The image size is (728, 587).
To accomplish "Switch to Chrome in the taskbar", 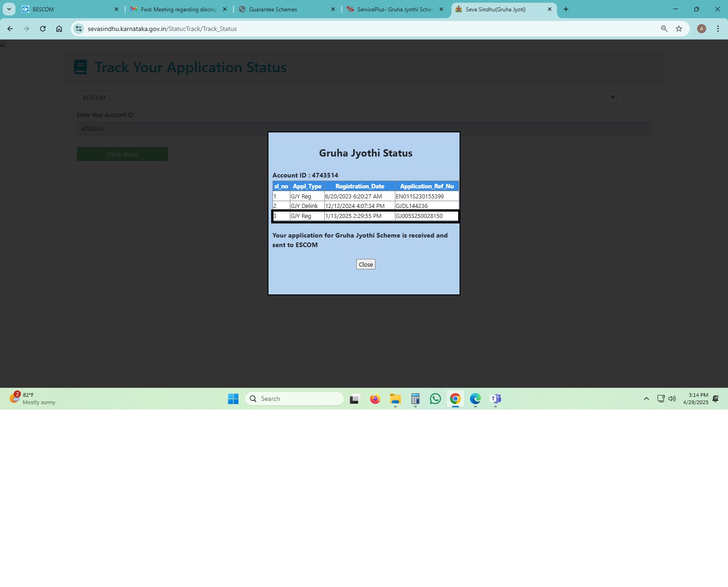I will [455, 399].
